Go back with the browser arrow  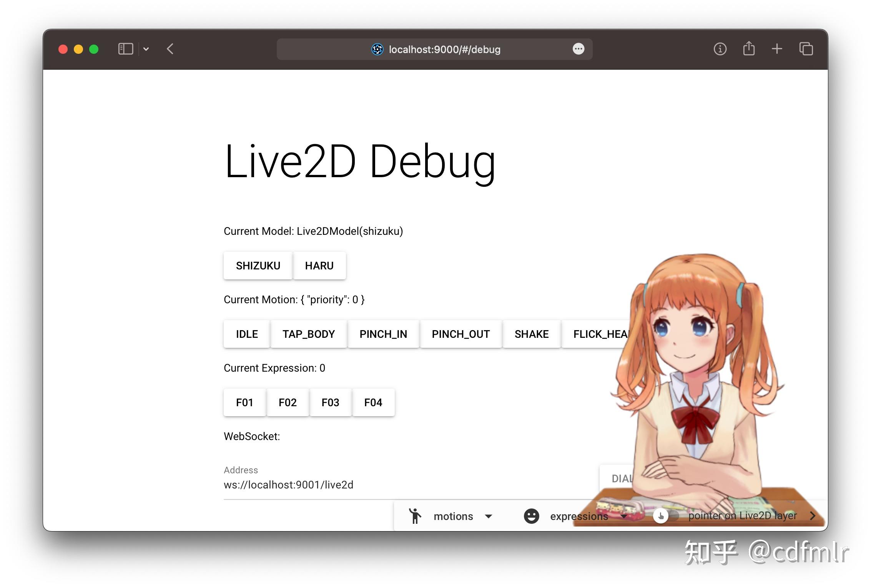coord(170,49)
